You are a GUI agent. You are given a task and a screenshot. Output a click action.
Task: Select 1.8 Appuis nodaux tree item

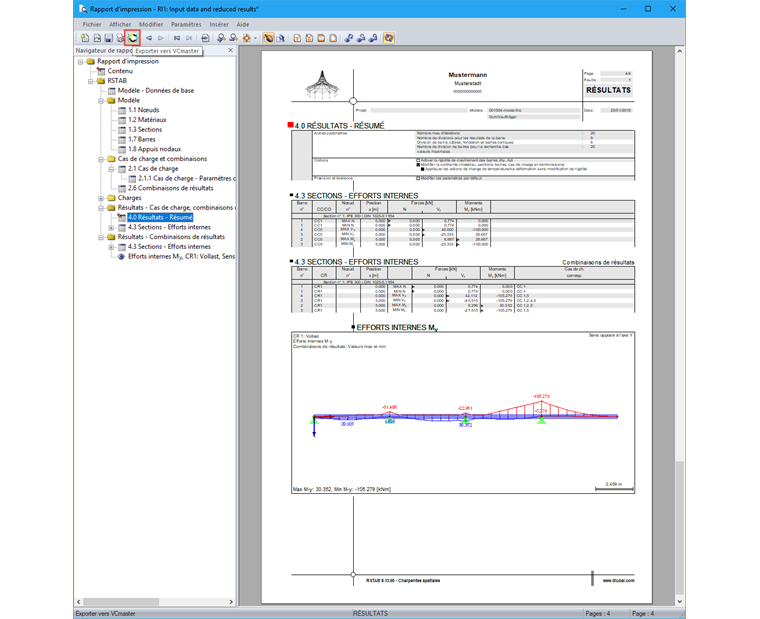(x=154, y=149)
